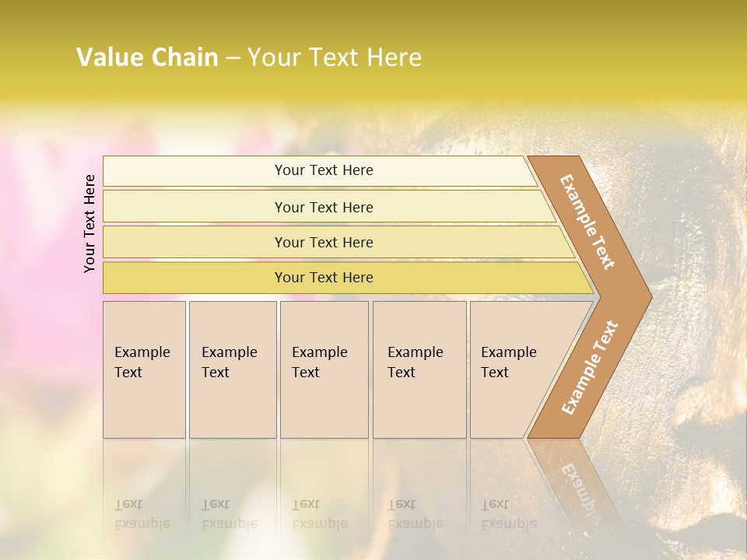Select the darkest yellow "Your Text Here" bar

point(323,278)
